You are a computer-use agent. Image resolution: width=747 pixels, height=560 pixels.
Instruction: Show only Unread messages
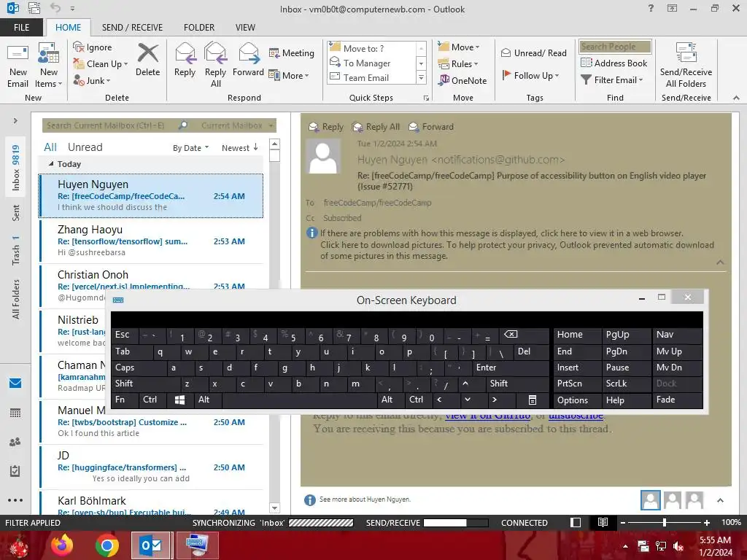click(85, 147)
